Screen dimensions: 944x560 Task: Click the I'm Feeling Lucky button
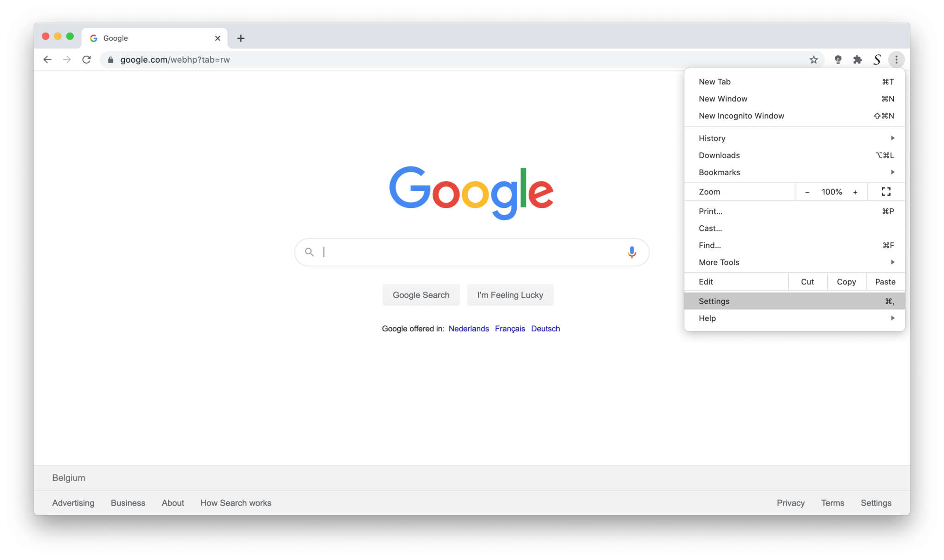coord(510,295)
